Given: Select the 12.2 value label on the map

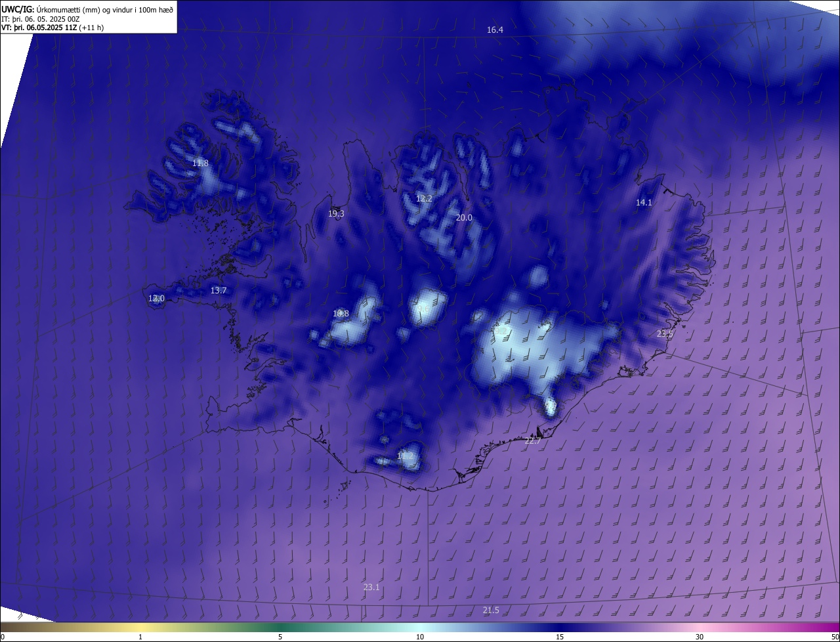Looking at the screenshot, I should [424, 198].
